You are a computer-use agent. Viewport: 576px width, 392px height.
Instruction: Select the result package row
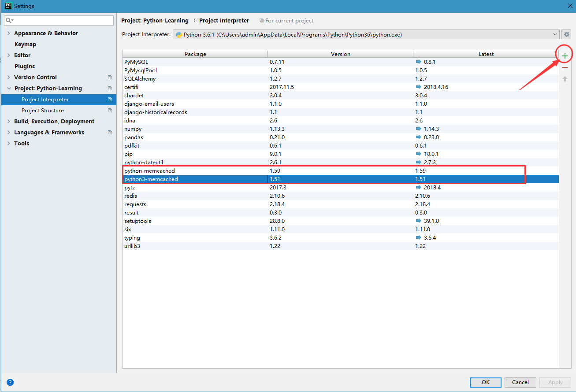[x=341, y=213]
